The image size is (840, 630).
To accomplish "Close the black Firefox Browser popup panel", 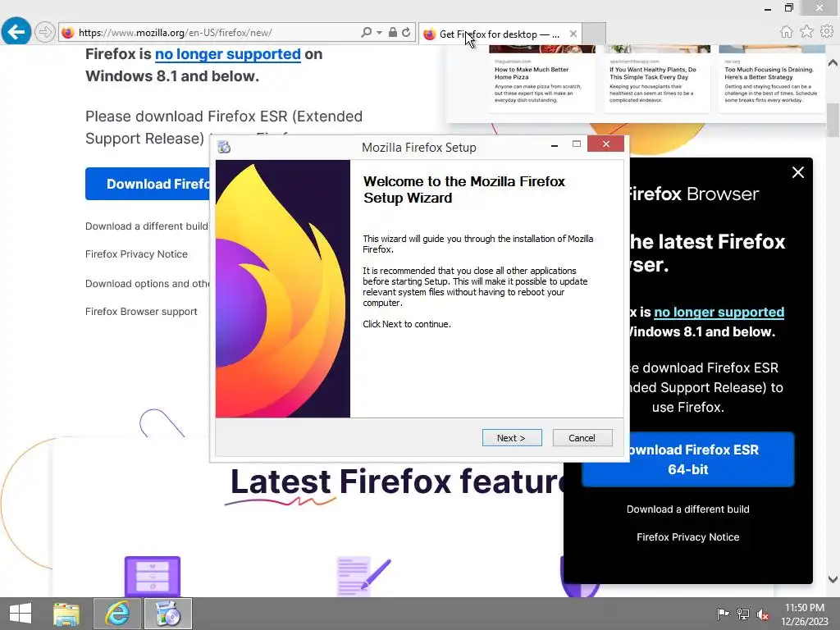I will 797,172.
